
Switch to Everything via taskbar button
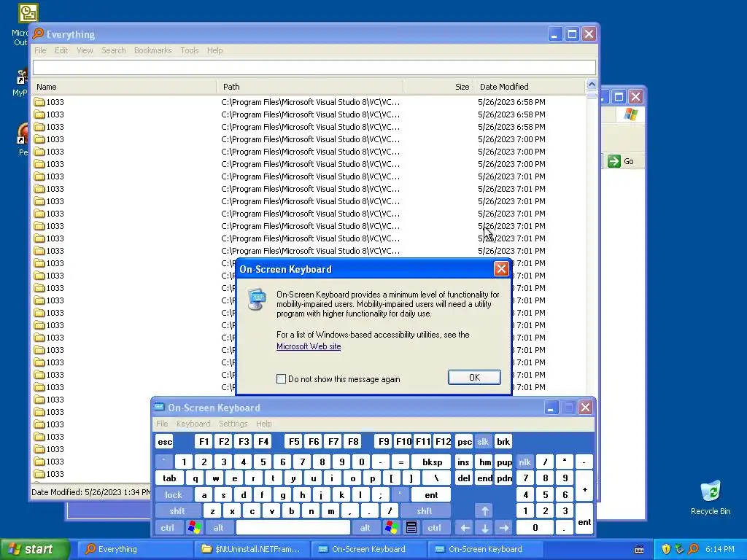(133, 549)
